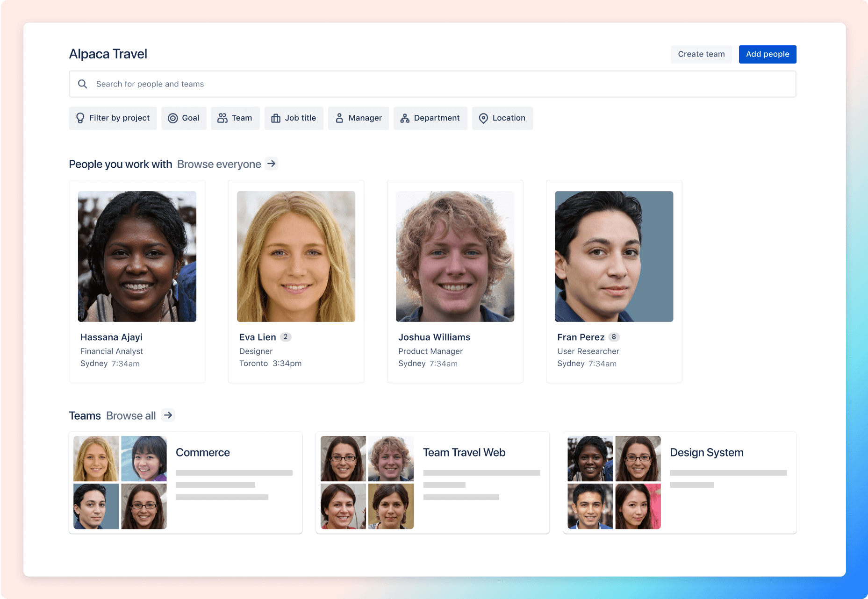This screenshot has height=599, width=868.
Task: Click the lightbulb icon on Filter by project
Action: click(80, 118)
